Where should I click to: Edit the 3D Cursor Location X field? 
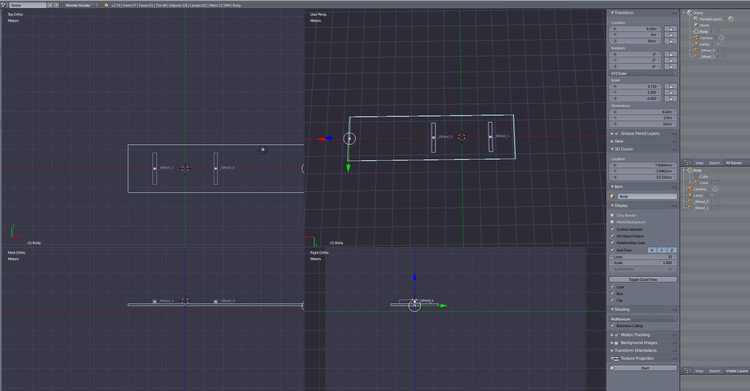[643, 165]
